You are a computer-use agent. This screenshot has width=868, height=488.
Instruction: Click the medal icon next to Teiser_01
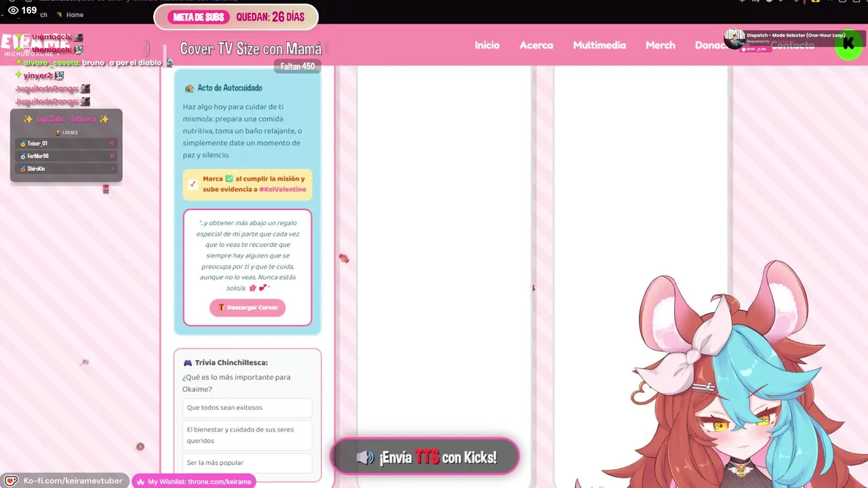coord(23,144)
